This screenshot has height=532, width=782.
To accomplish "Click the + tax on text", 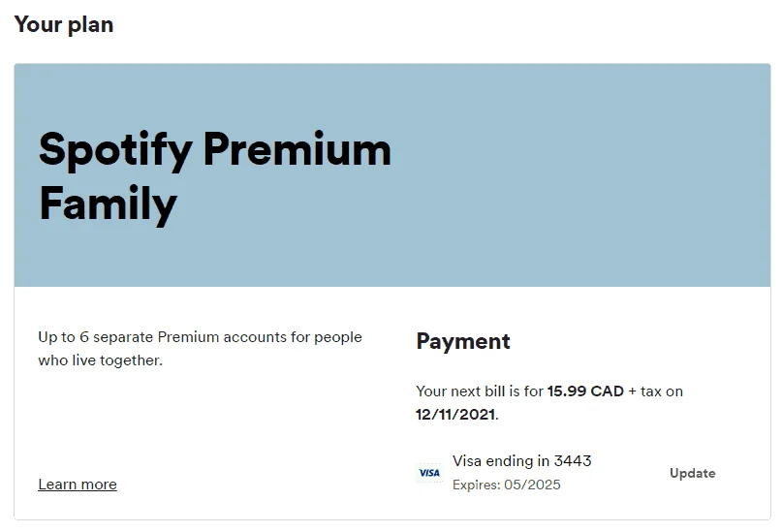I will pos(655,391).
